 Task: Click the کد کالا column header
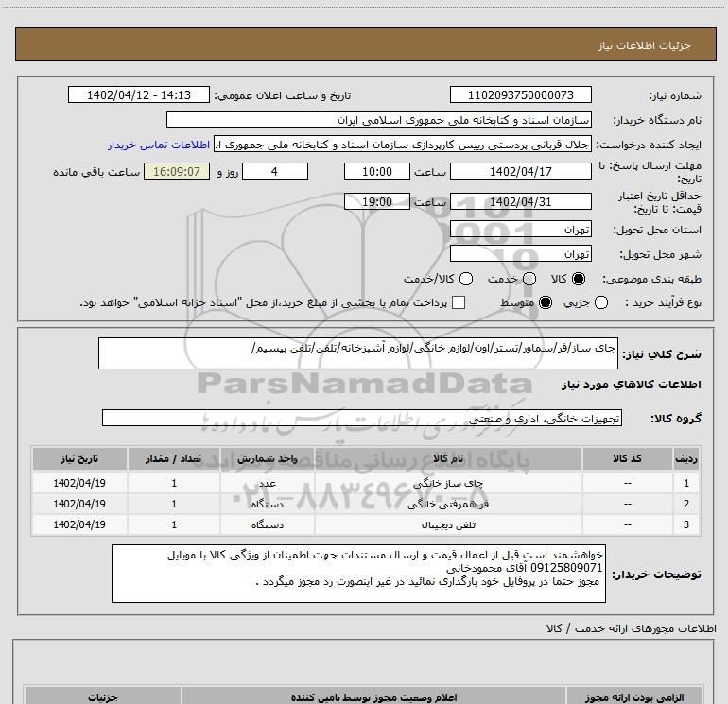(x=628, y=459)
